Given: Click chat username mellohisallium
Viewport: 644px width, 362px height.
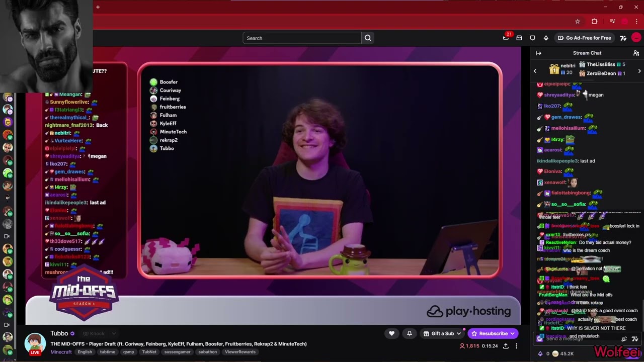Looking at the screenshot, I should pyautogui.click(x=568, y=128).
